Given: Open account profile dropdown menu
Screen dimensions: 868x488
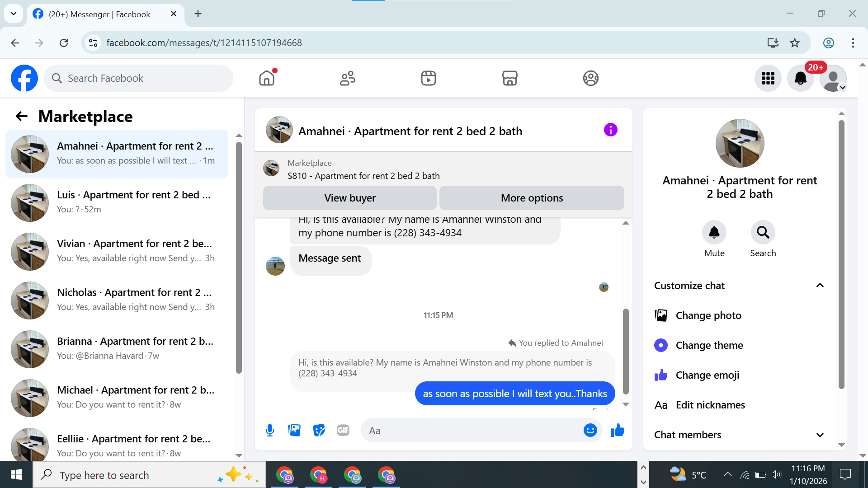Looking at the screenshot, I should tap(833, 78).
